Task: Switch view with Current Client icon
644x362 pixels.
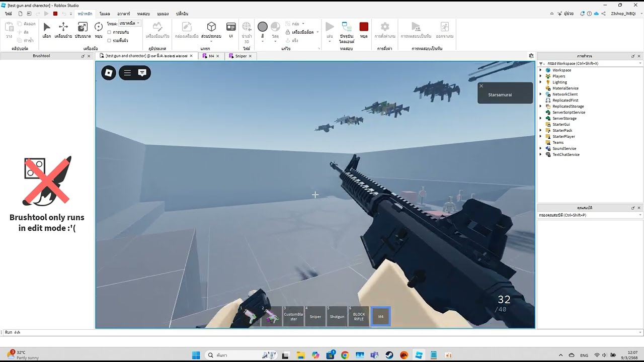Action: point(347,27)
